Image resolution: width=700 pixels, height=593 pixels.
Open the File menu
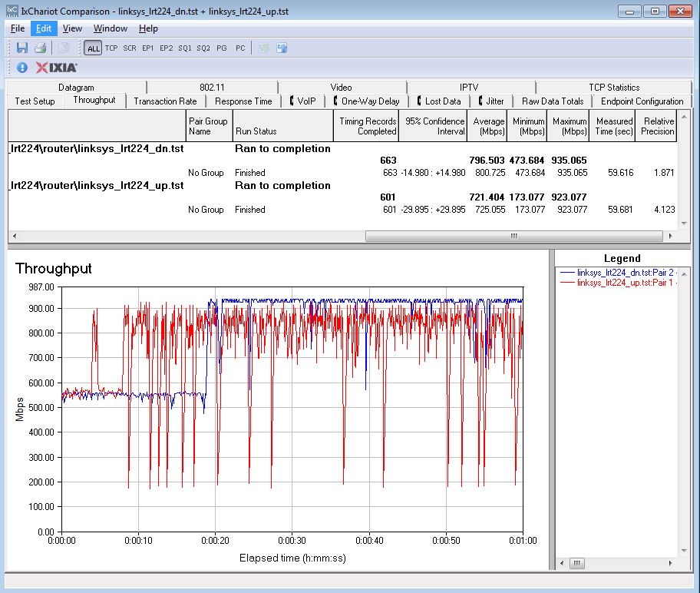click(x=18, y=28)
